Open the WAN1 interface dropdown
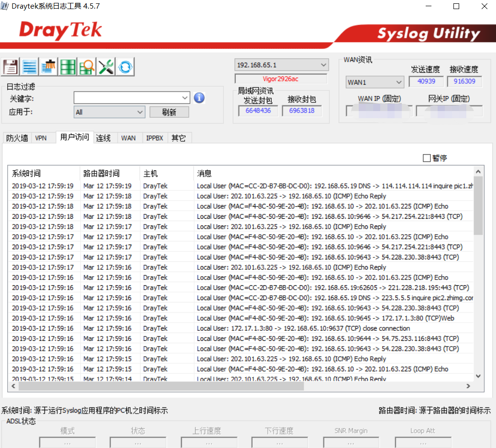This screenshot has height=448, width=496. point(375,82)
